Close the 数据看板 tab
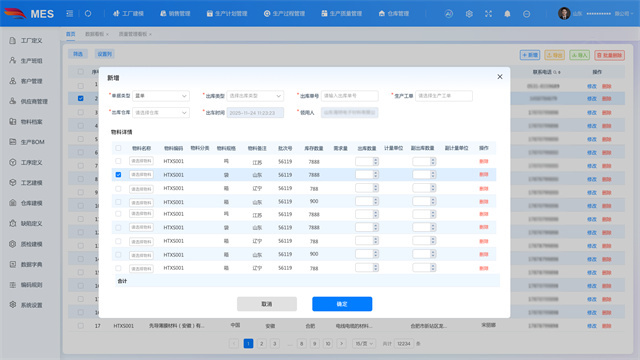The image size is (640, 360). 107,34
